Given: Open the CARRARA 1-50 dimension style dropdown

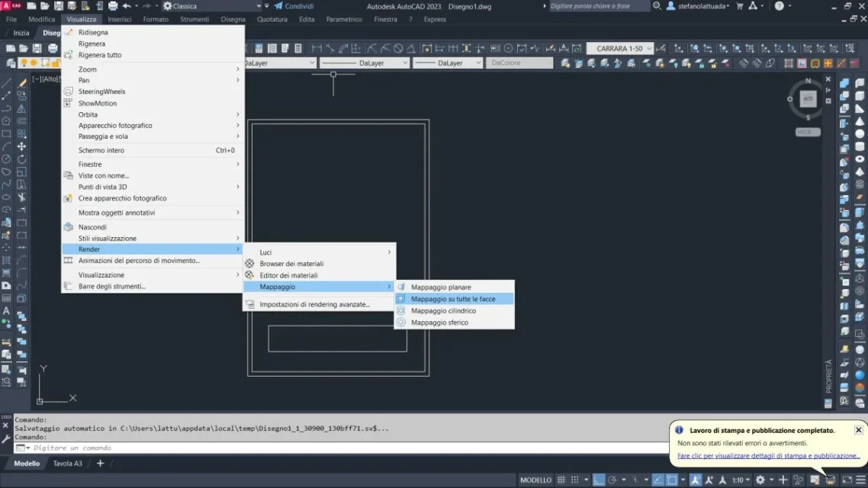Looking at the screenshot, I should 620,48.
